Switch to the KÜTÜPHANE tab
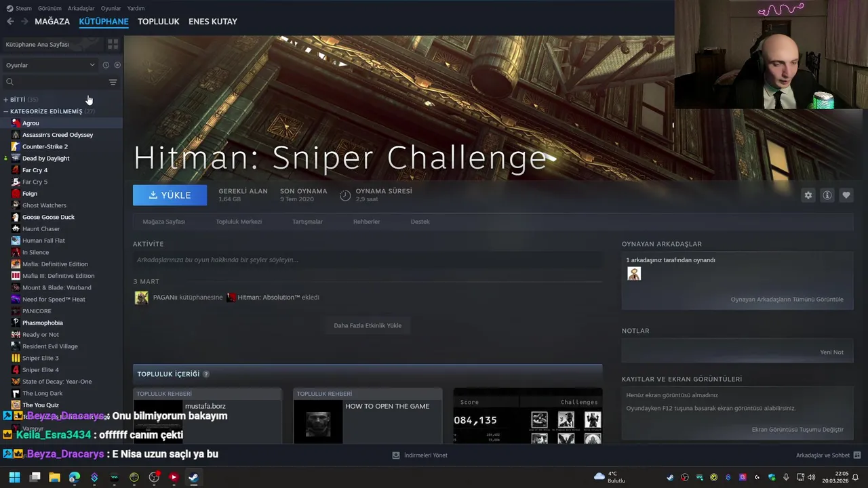 104,22
